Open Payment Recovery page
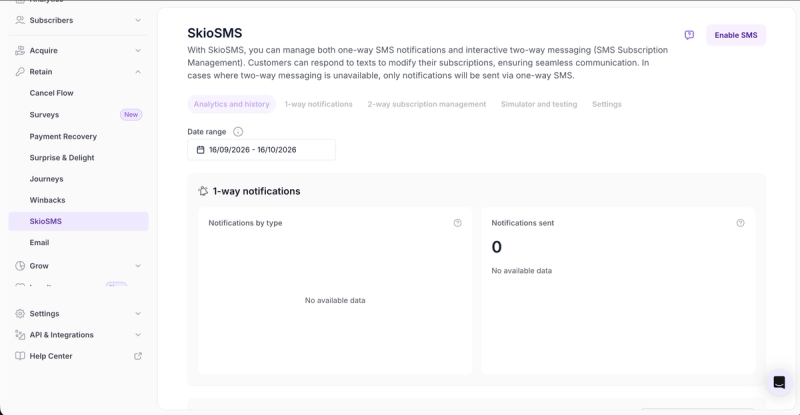Screen dimensions: 800x415 coord(63,136)
